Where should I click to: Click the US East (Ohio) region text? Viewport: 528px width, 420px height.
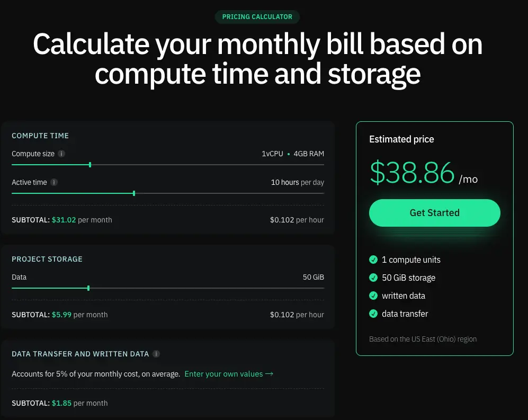423,339
